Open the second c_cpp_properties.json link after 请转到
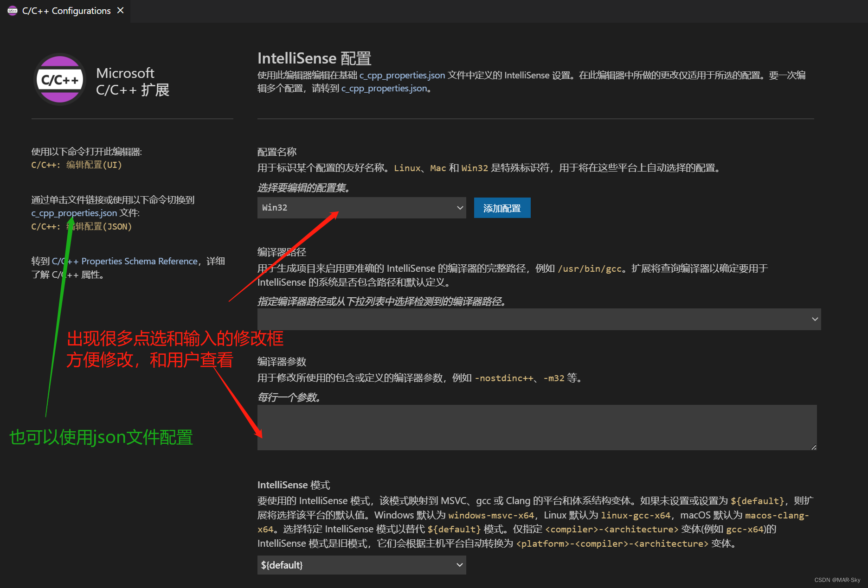868x588 pixels. tap(384, 88)
